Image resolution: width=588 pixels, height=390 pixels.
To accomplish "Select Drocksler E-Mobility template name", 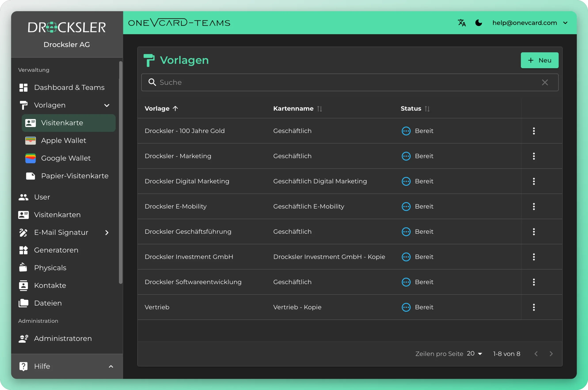I will point(176,206).
